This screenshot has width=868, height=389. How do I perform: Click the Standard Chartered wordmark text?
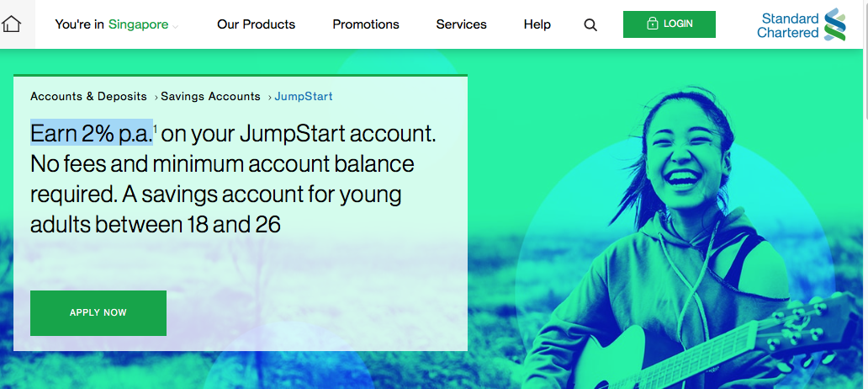click(787, 25)
